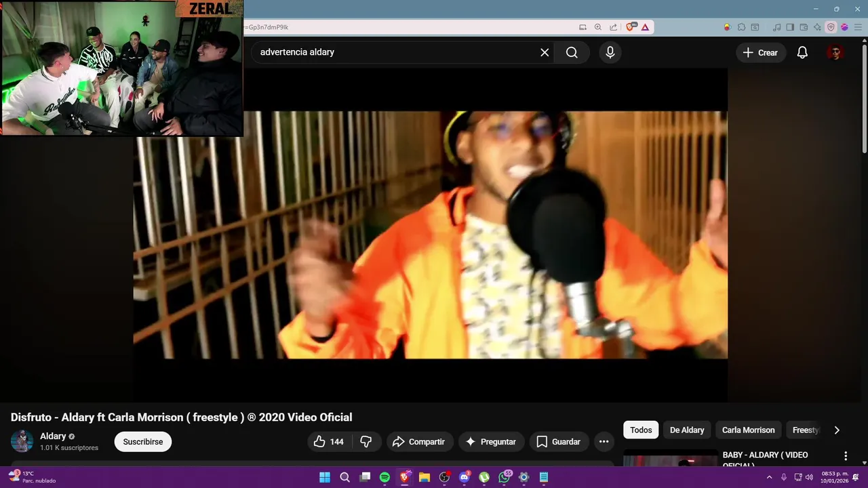Select the De Aldary filter chip
This screenshot has width=868, height=488.
687,430
